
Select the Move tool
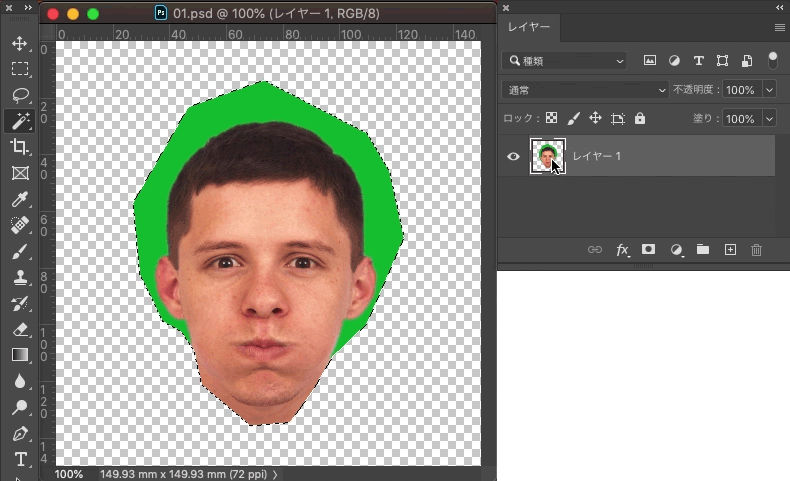[x=19, y=44]
